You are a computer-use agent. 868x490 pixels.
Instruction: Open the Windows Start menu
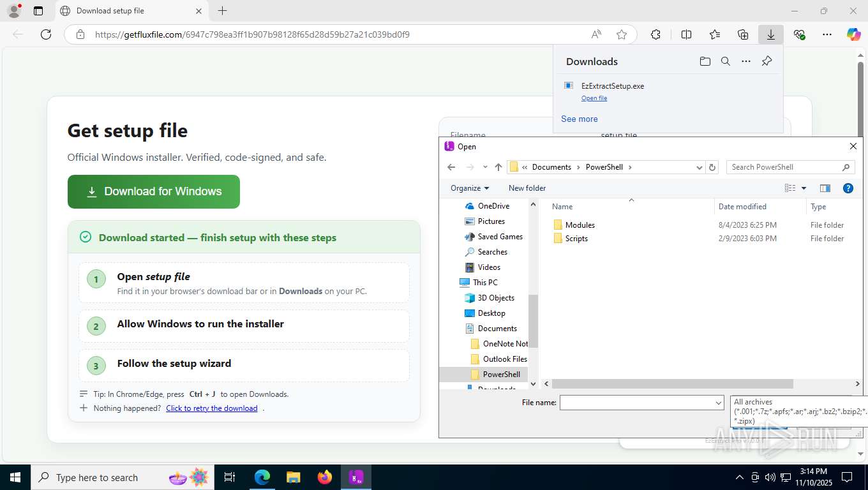15,477
